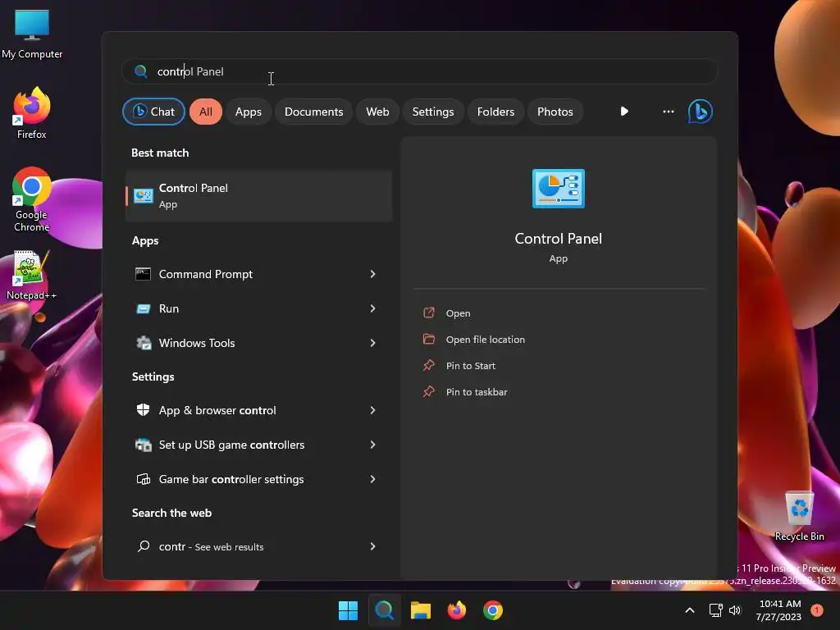840x630 pixels.
Task: Click Open file location text
Action: pos(486,340)
